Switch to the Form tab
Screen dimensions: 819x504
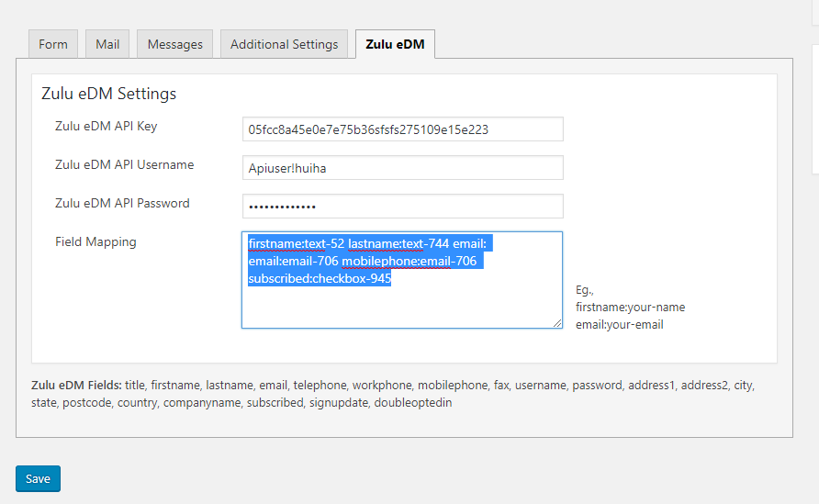point(53,44)
